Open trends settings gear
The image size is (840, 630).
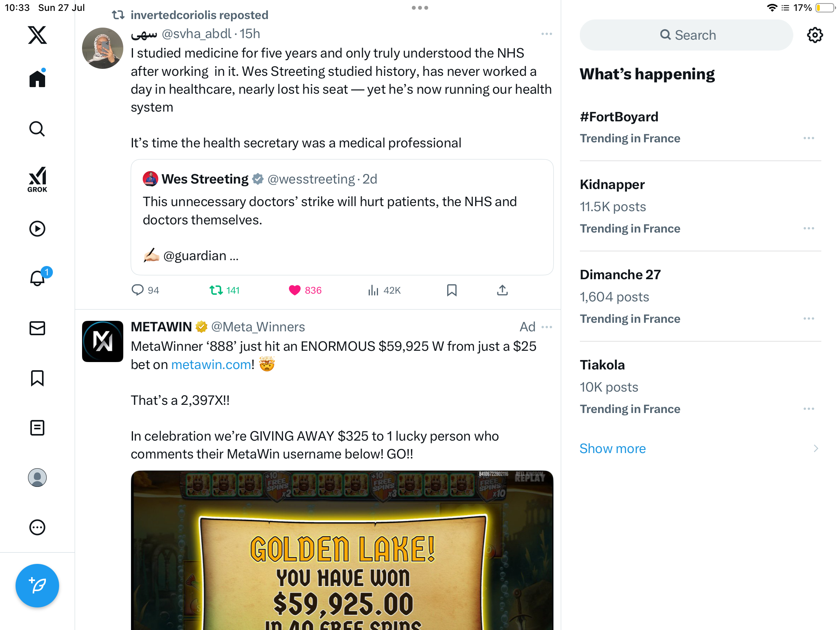[x=815, y=35]
